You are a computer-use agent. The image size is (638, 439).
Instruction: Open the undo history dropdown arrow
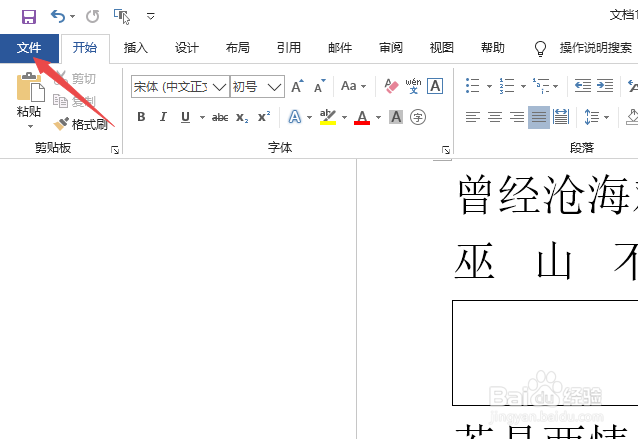pyautogui.click(x=72, y=17)
